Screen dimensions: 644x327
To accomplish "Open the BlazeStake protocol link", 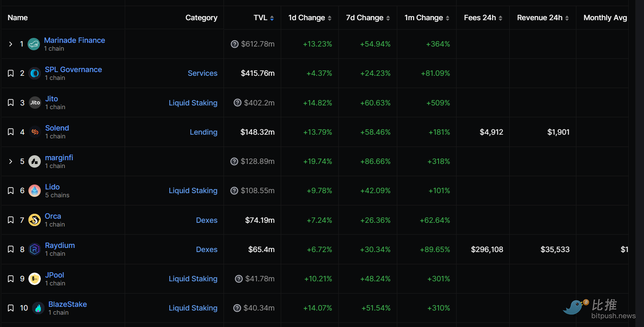I will click(x=68, y=304).
